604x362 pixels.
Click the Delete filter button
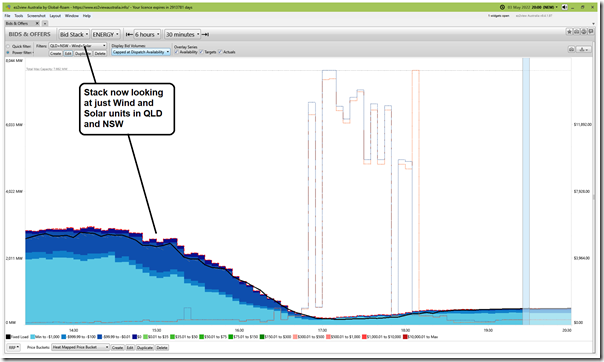pos(100,54)
